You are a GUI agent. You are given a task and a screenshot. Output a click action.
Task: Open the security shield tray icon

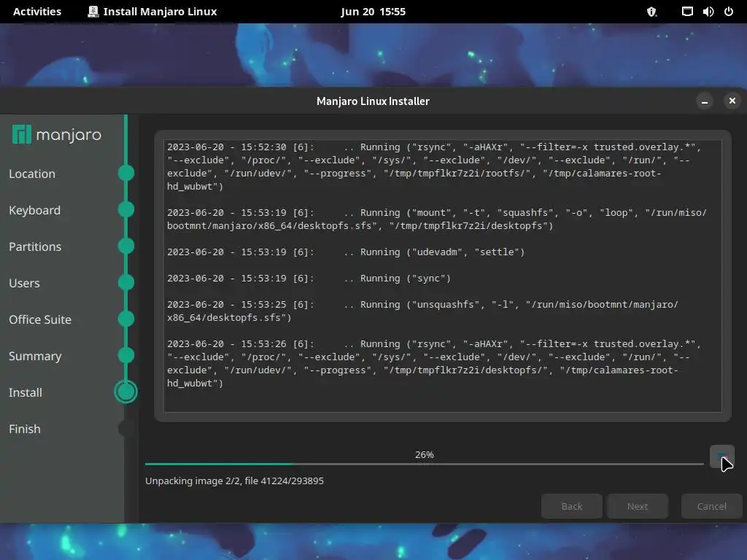point(651,12)
